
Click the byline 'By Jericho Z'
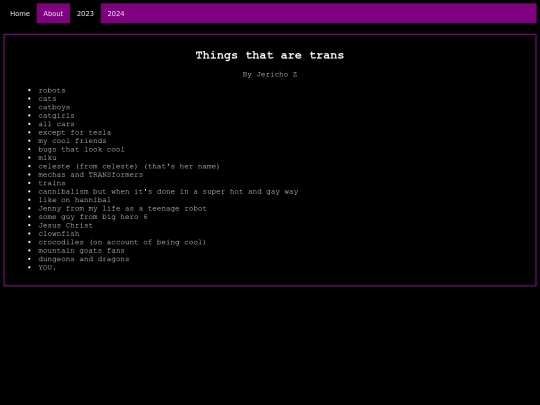pos(270,74)
